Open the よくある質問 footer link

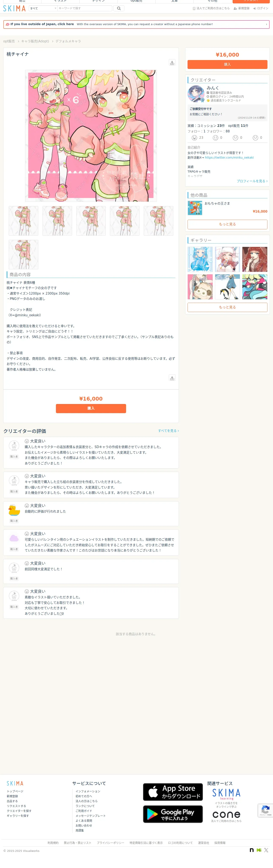[x=84, y=821]
